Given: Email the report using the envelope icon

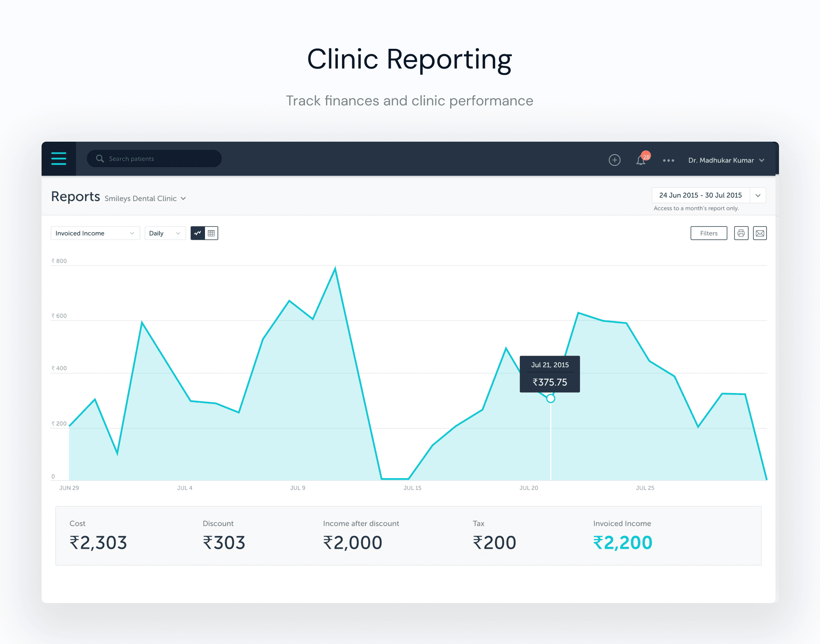Looking at the screenshot, I should point(760,233).
